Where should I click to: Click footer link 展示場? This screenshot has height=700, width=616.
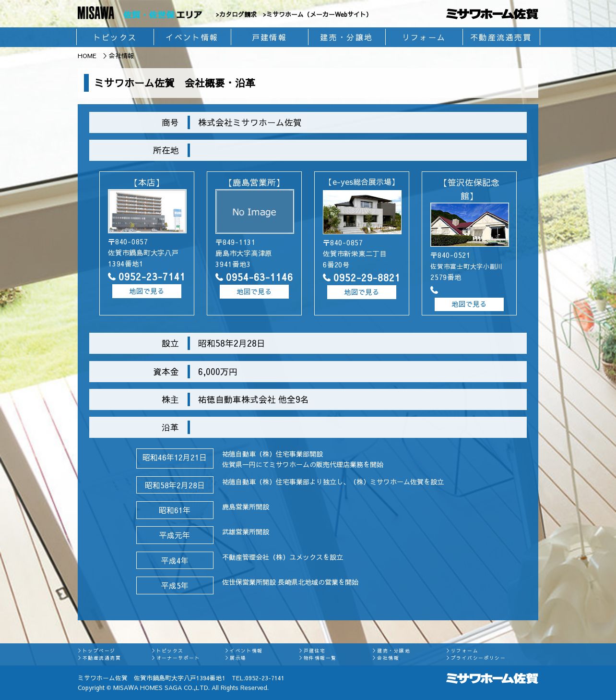coord(236,658)
